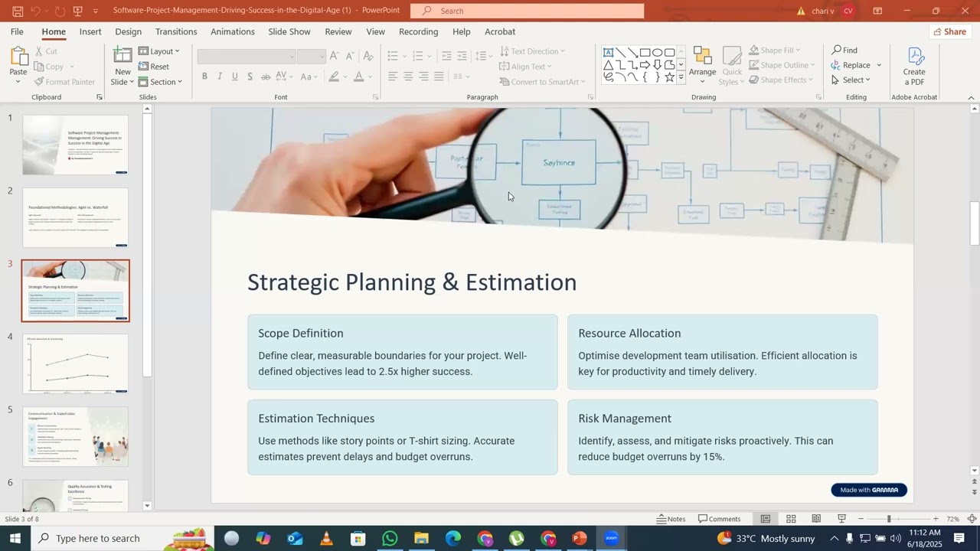Click the zoom in plus button
980x551 pixels.
(x=936, y=519)
